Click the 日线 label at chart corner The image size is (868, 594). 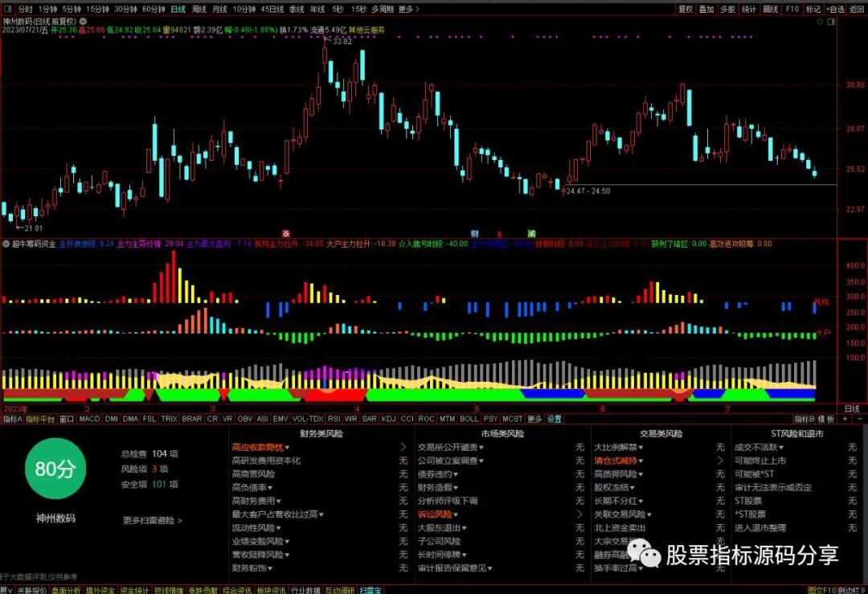(x=852, y=408)
